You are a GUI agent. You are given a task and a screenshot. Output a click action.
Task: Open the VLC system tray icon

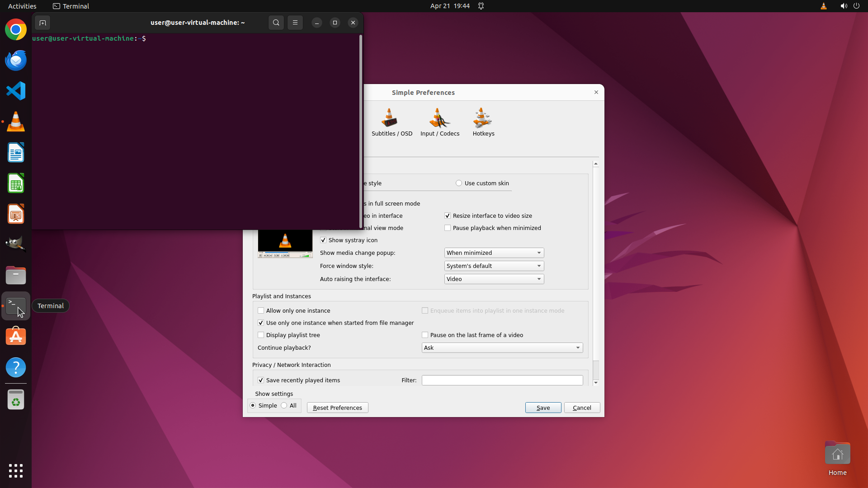tap(823, 6)
